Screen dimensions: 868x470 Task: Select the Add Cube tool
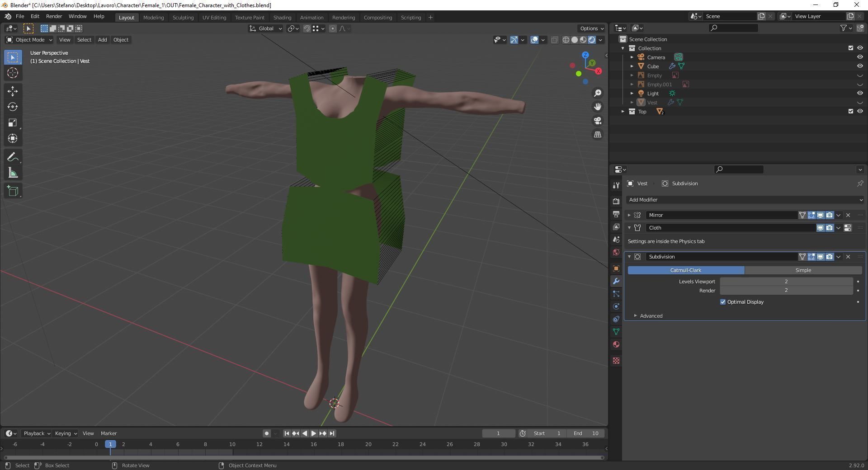click(12, 191)
